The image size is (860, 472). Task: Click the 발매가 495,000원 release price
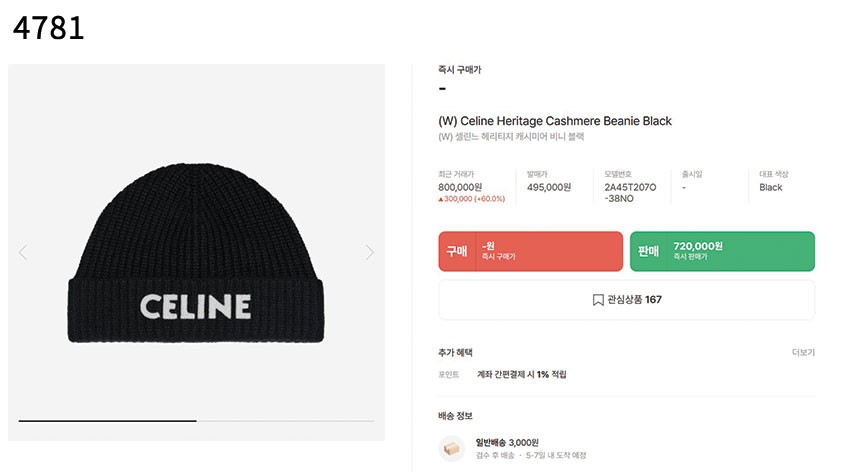click(x=549, y=187)
